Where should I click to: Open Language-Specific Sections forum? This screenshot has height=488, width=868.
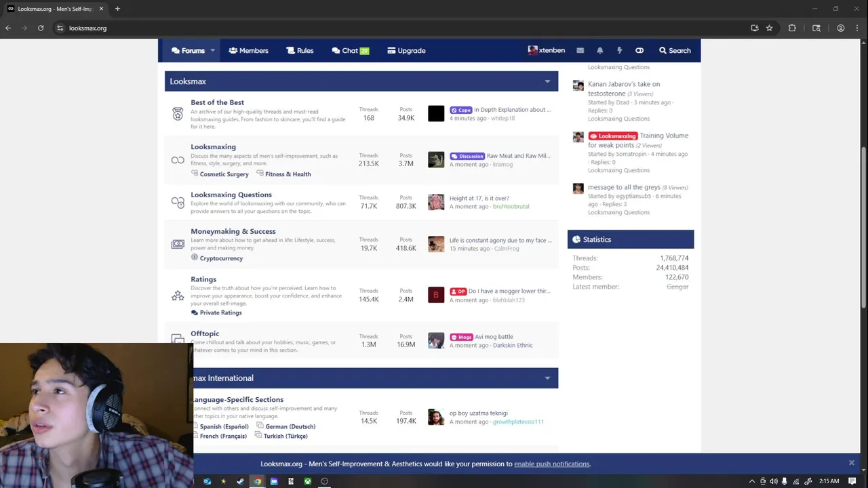point(238,400)
